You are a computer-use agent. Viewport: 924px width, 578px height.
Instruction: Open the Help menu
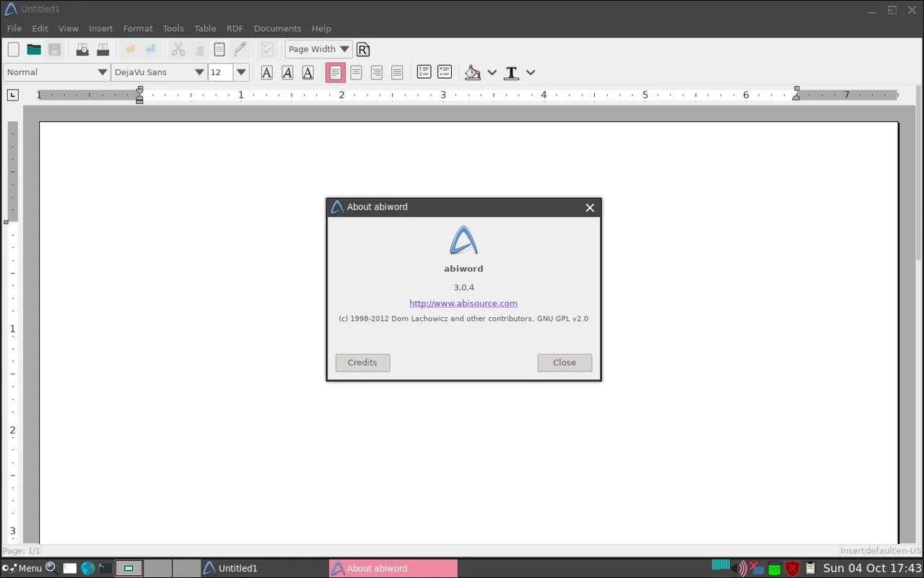click(x=321, y=28)
